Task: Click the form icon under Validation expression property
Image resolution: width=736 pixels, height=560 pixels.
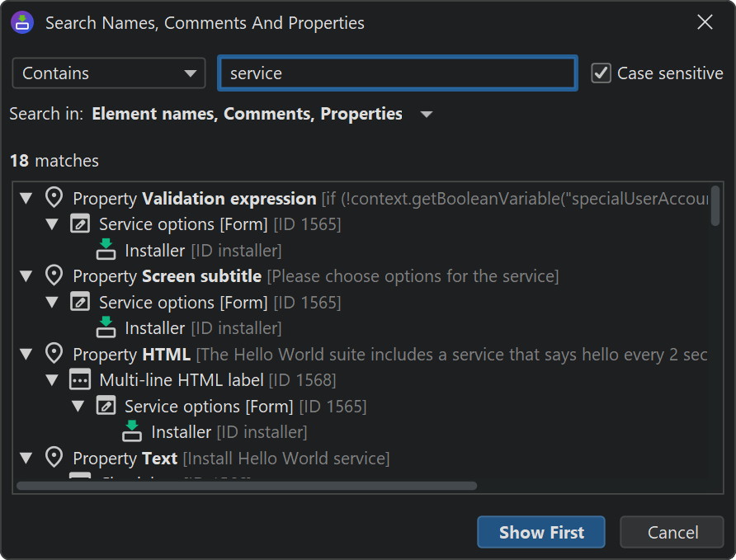Action: (80, 224)
